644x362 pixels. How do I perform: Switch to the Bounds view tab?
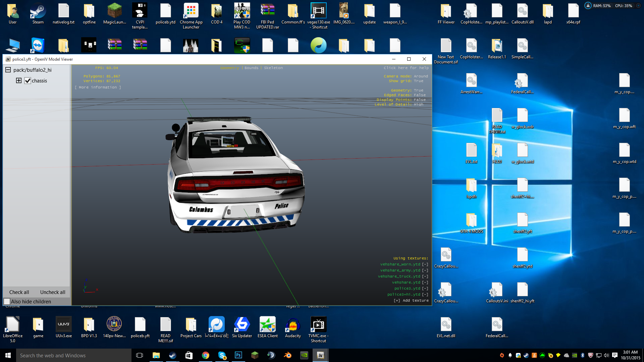pos(251,68)
